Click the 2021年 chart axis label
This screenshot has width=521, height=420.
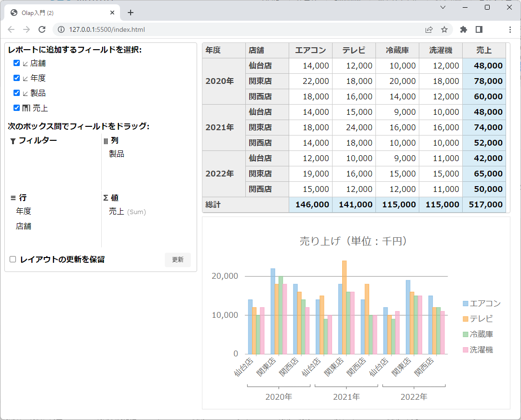tap(347, 397)
